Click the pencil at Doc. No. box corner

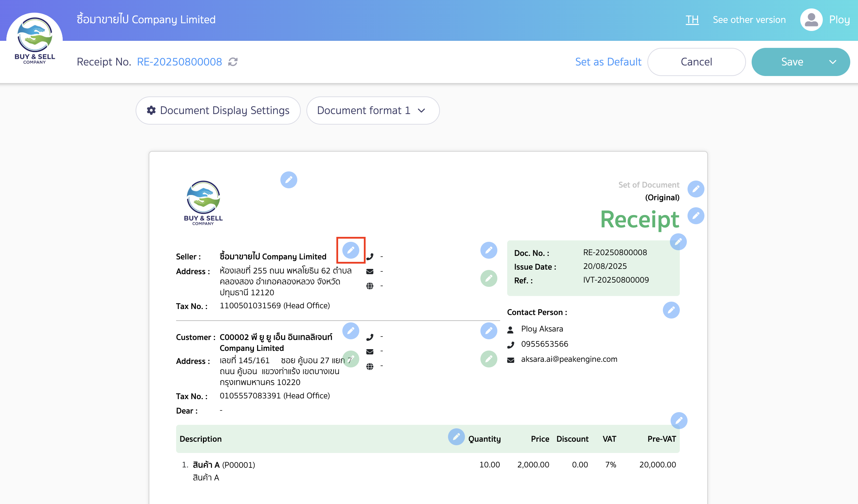tap(678, 242)
